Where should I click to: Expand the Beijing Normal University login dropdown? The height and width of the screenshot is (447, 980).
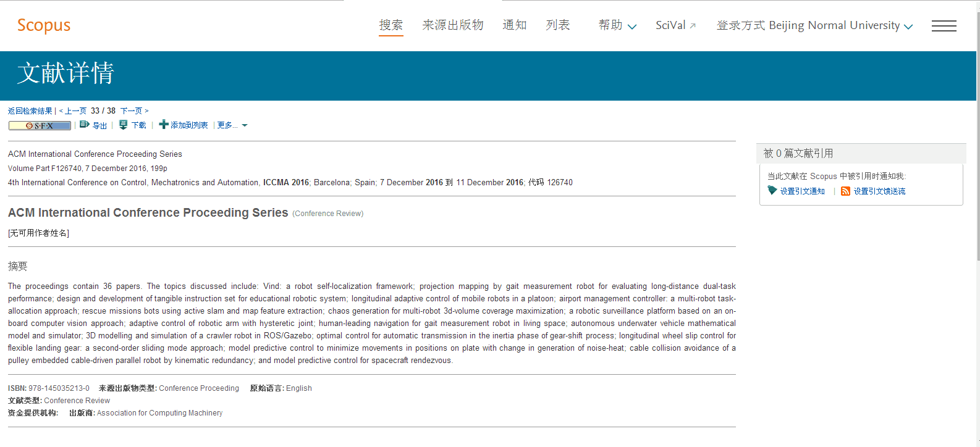pos(814,25)
